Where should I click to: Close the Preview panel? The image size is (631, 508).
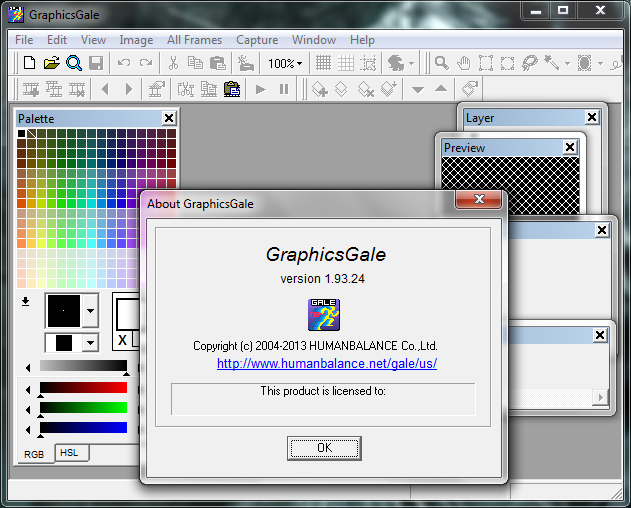click(570, 147)
